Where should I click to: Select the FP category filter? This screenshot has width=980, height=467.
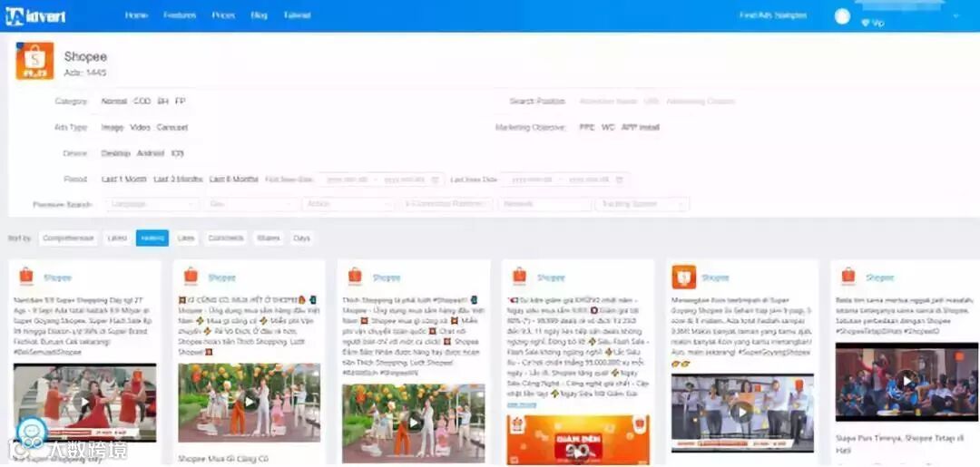[180, 102]
